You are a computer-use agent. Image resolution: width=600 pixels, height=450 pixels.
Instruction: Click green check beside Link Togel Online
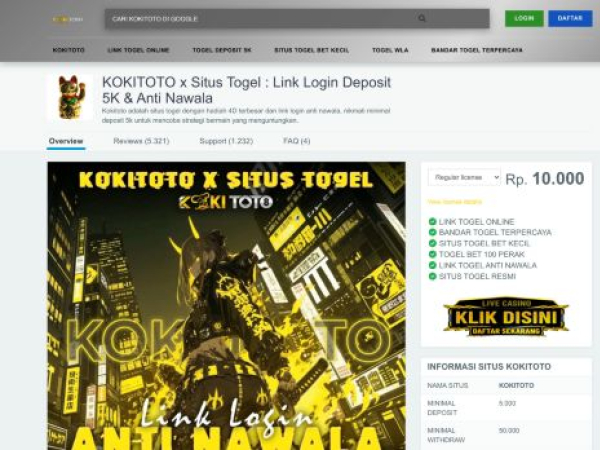tap(432, 222)
